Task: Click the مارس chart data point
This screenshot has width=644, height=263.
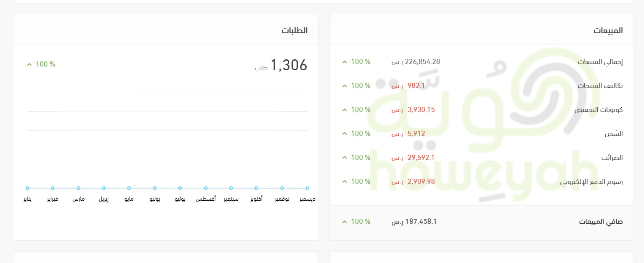Action: click(78, 188)
